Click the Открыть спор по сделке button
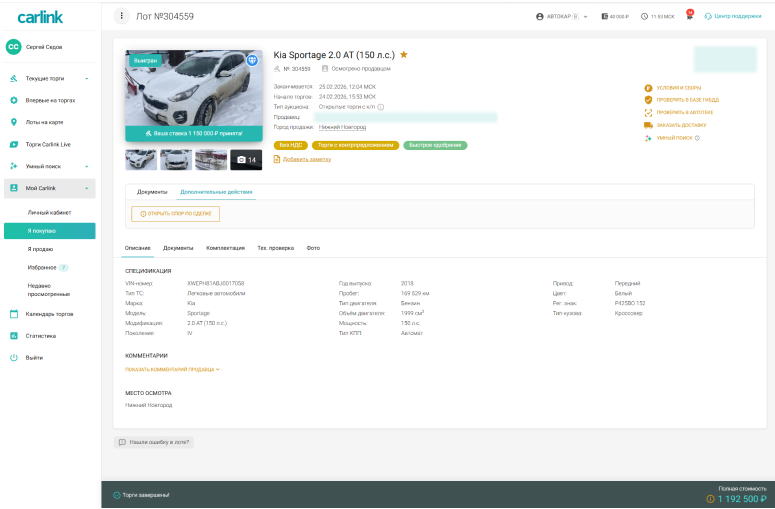Viewport: 775px width, 509px height. click(175, 214)
